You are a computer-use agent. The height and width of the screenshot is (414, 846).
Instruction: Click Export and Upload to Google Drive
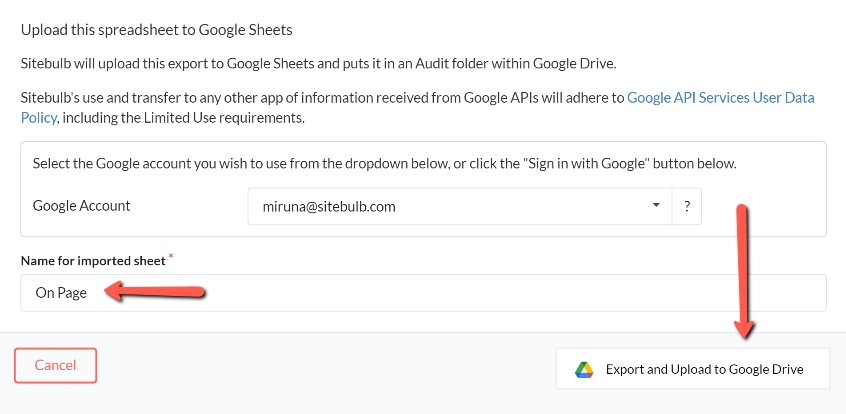pyautogui.click(x=693, y=369)
